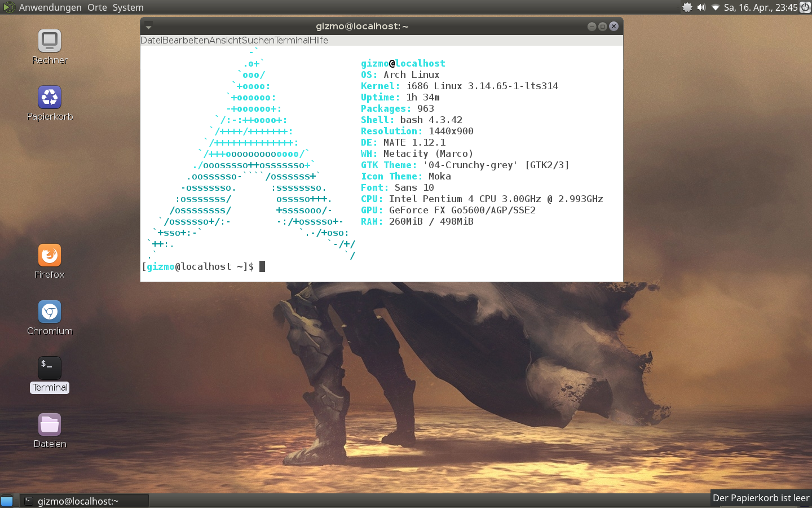Viewport: 812px width, 508px height.
Task: Click the 'Font: Sans 10' line
Action: click(x=398, y=187)
